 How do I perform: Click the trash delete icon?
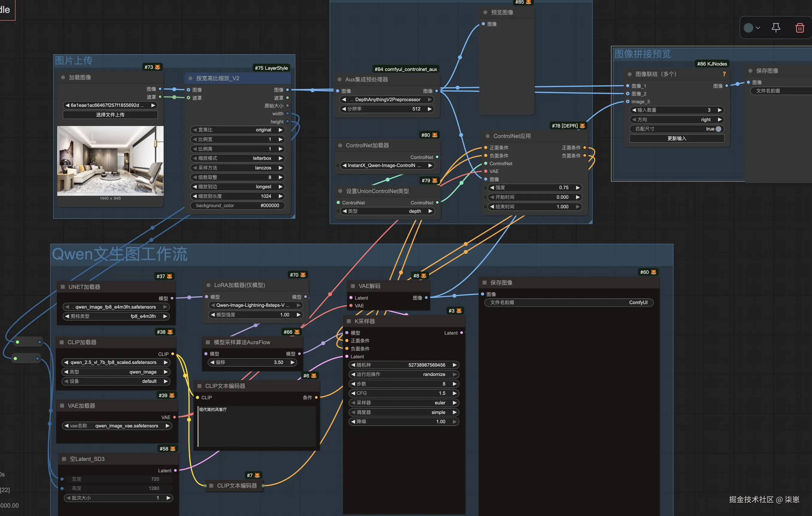[799, 28]
